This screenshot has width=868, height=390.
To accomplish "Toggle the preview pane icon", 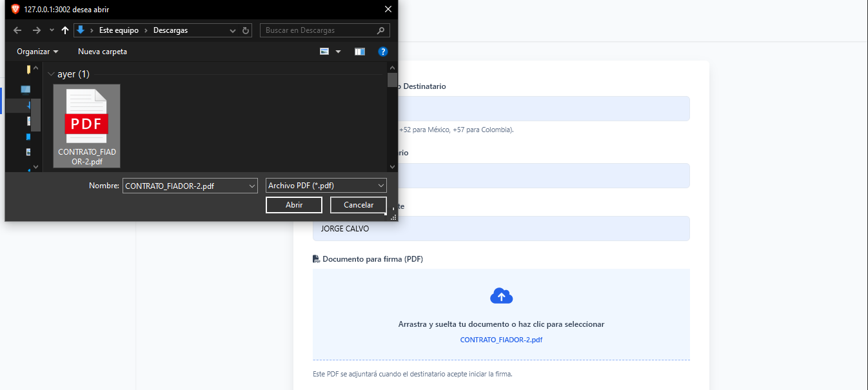I will click(360, 52).
